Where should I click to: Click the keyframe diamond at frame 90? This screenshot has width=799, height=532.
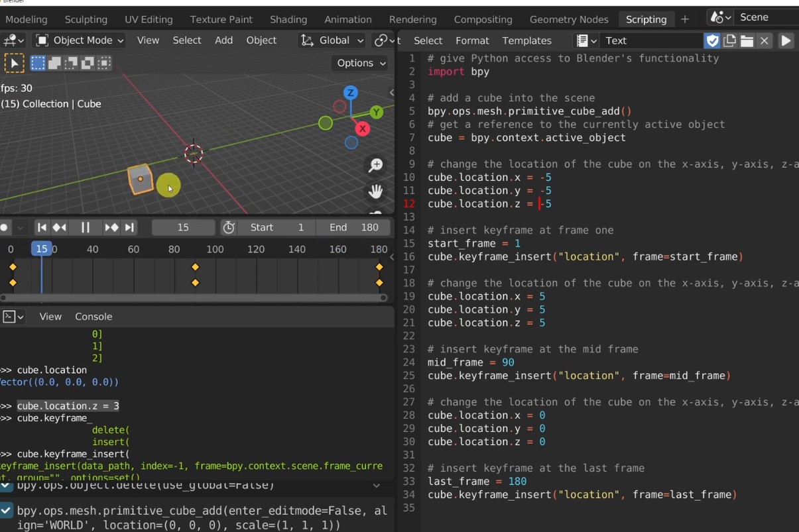coord(195,267)
